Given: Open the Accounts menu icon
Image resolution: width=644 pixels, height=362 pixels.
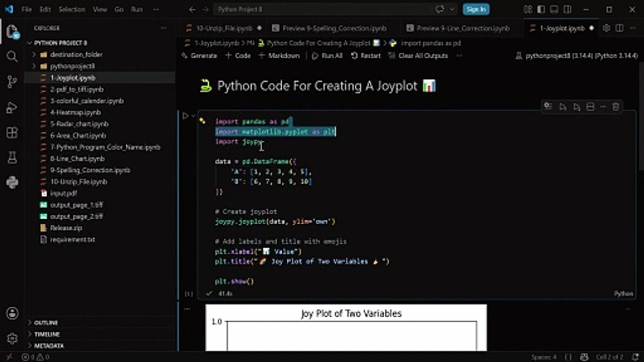Looking at the screenshot, I should pos(12,313).
